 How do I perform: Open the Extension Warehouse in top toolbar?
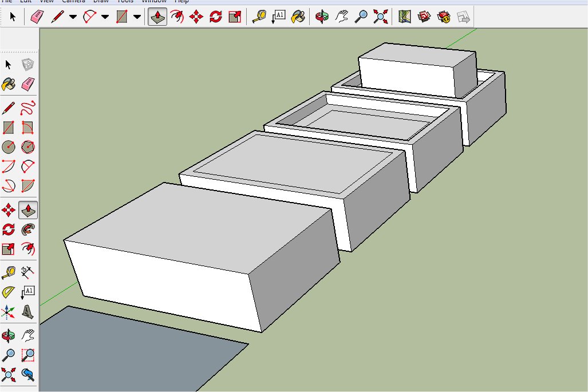coord(444,17)
